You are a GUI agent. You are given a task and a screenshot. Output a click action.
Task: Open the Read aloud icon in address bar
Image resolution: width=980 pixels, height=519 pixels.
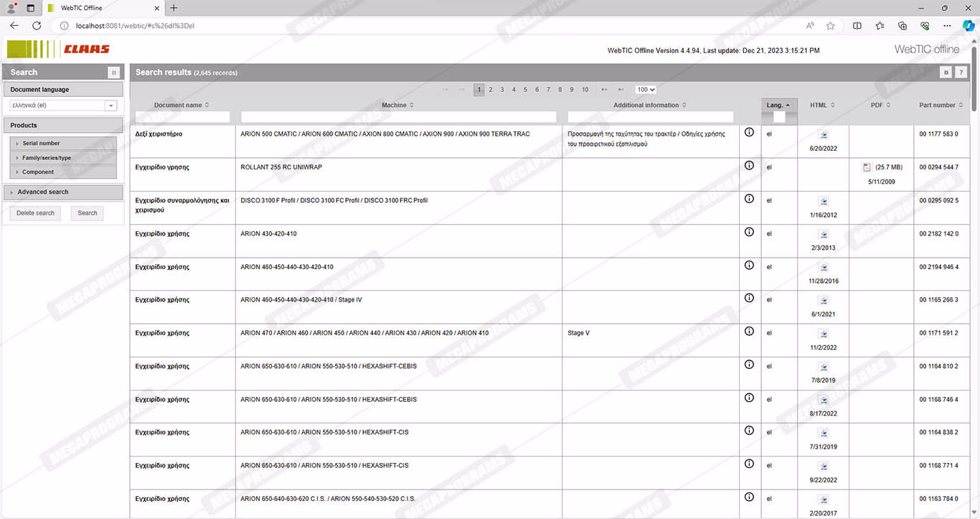tap(810, 25)
